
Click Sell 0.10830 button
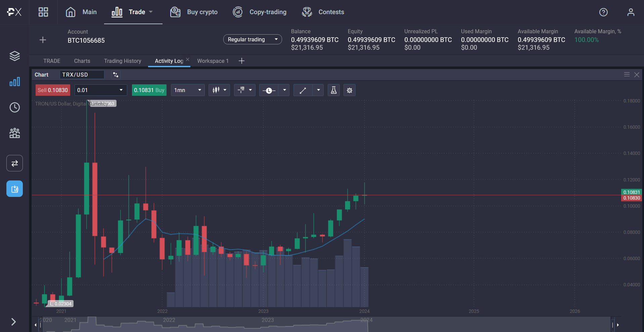[53, 90]
